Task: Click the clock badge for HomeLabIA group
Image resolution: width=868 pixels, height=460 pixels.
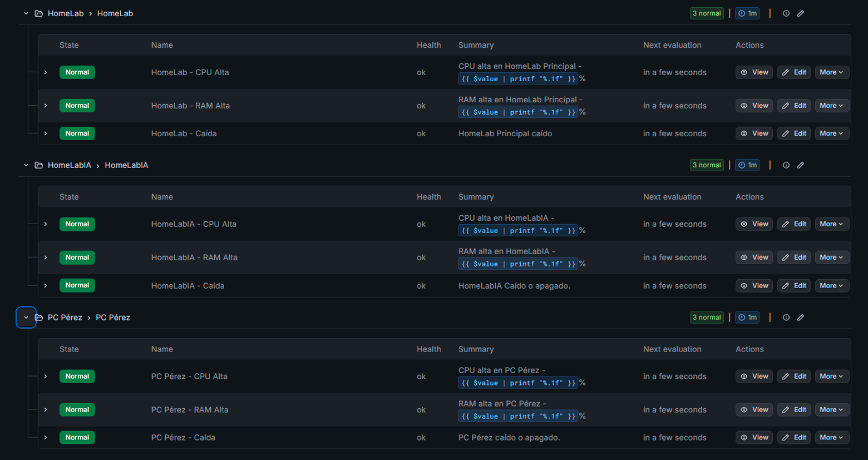Action: (x=747, y=165)
